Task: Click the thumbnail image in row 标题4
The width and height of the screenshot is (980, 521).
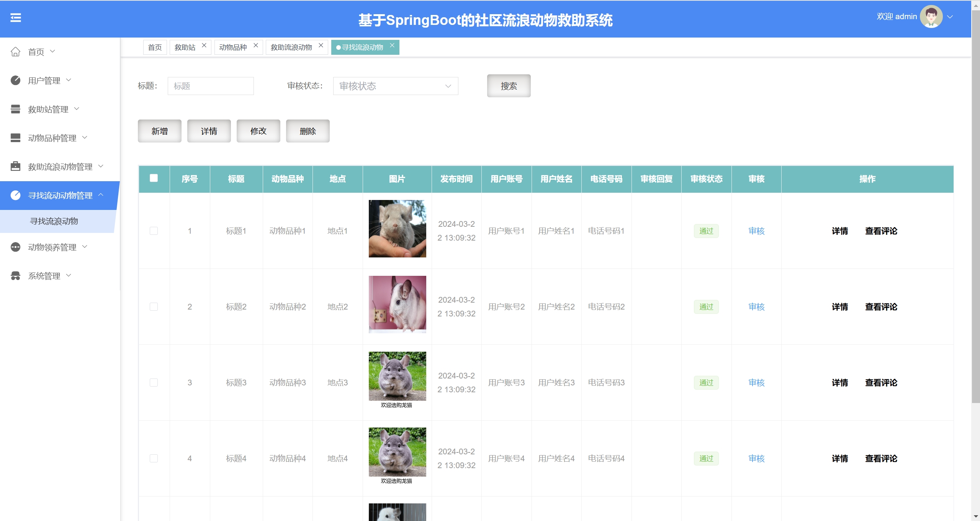Action: click(x=397, y=456)
